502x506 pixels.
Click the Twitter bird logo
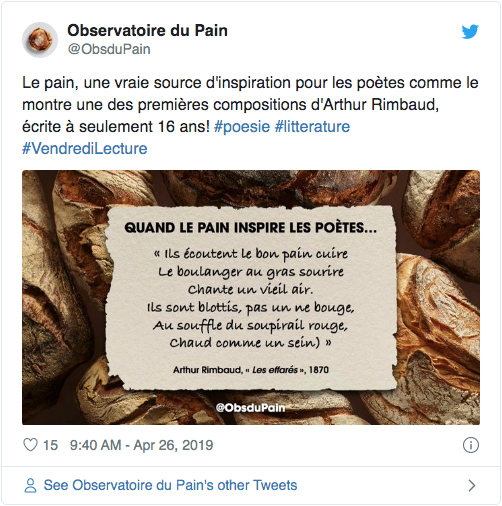(x=470, y=32)
